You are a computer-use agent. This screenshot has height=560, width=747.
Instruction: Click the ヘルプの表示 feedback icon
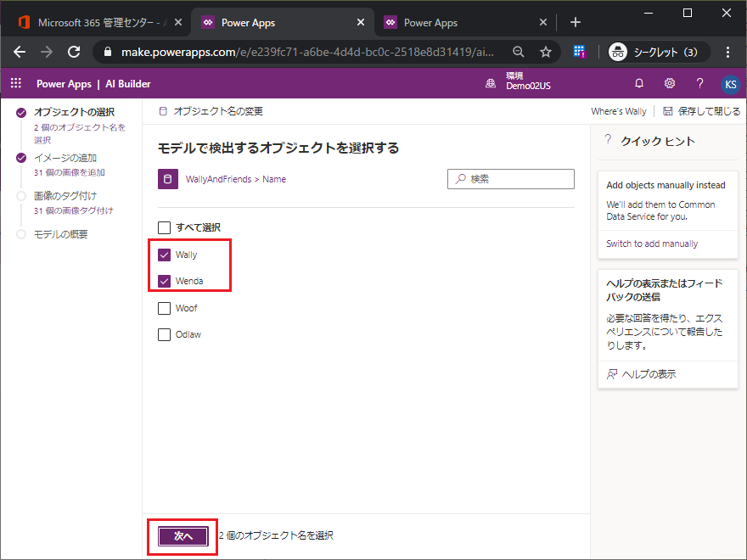pyautogui.click(x=612, y=374)
